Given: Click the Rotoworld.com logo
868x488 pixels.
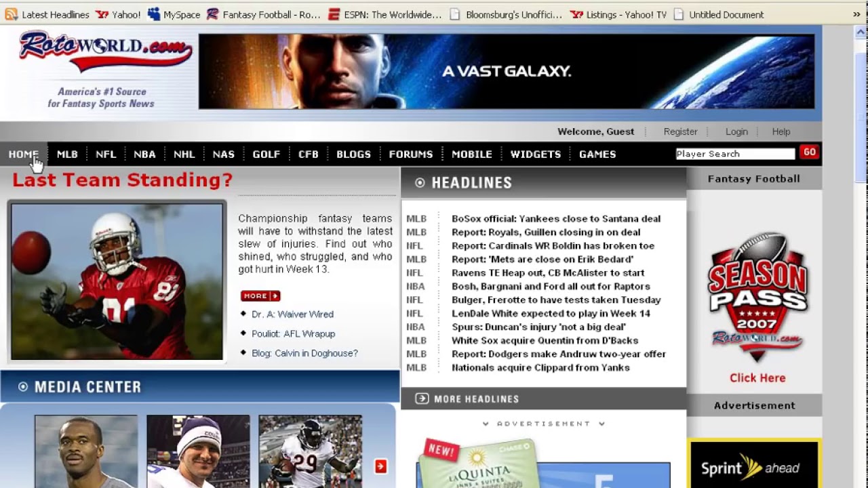Looking at the screenshot, I should tap(105, 52).
